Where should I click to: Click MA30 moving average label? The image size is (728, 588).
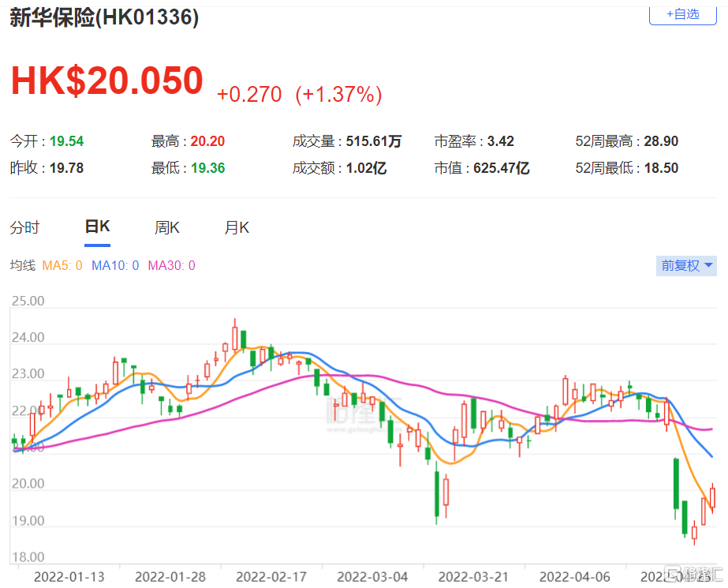point(171,266)
